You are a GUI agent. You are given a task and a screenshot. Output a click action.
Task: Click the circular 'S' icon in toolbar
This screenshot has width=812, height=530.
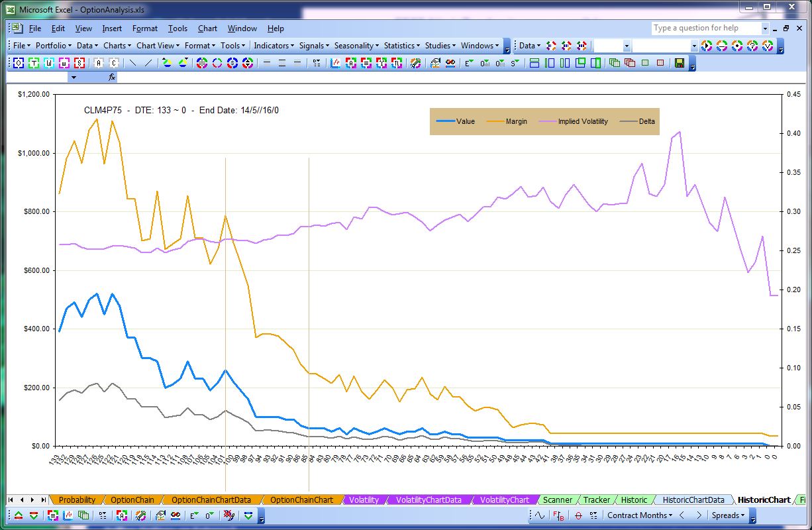click(232, 63)
